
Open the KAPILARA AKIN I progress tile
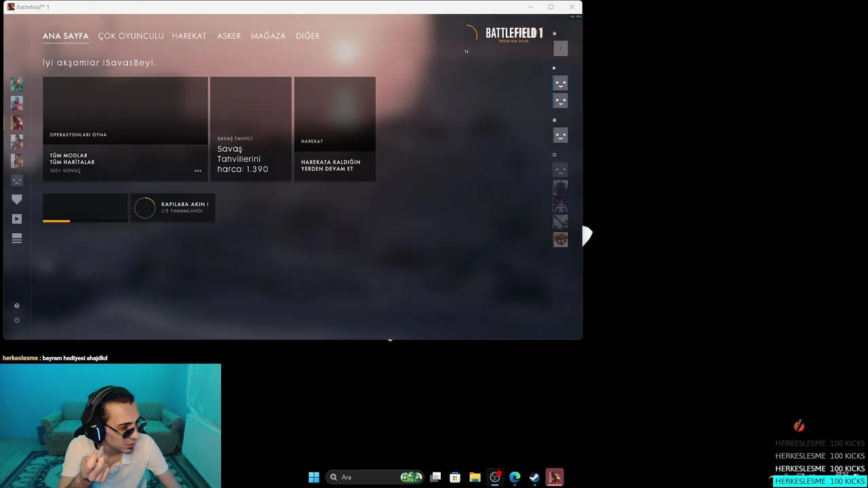[173, 207]
